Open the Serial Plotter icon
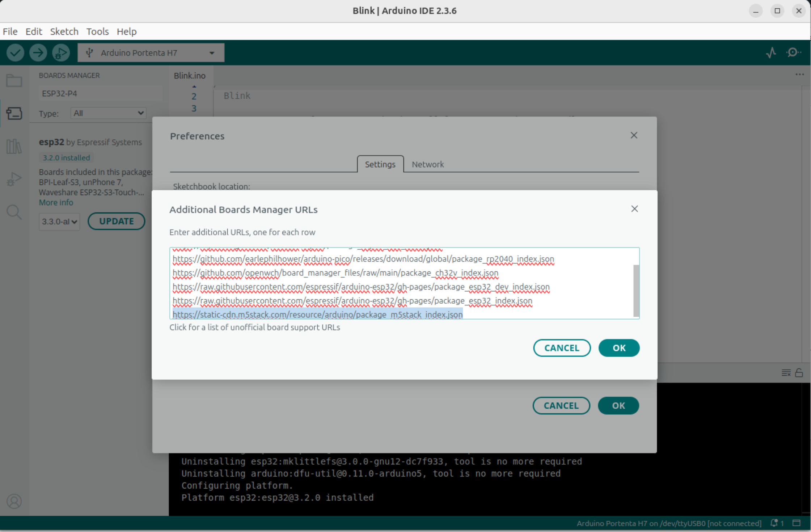Viewport: 811px width, 532px height. (x=771, y=53)
